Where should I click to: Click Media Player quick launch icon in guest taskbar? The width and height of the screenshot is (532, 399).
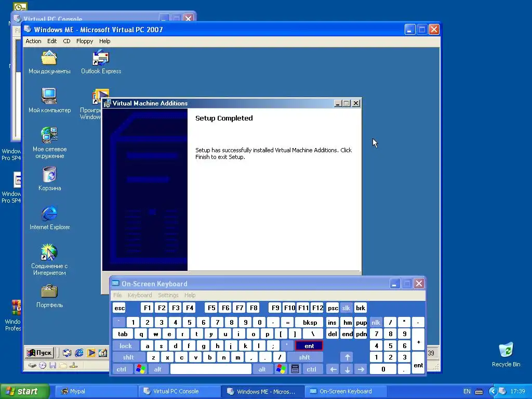(91, 353)
